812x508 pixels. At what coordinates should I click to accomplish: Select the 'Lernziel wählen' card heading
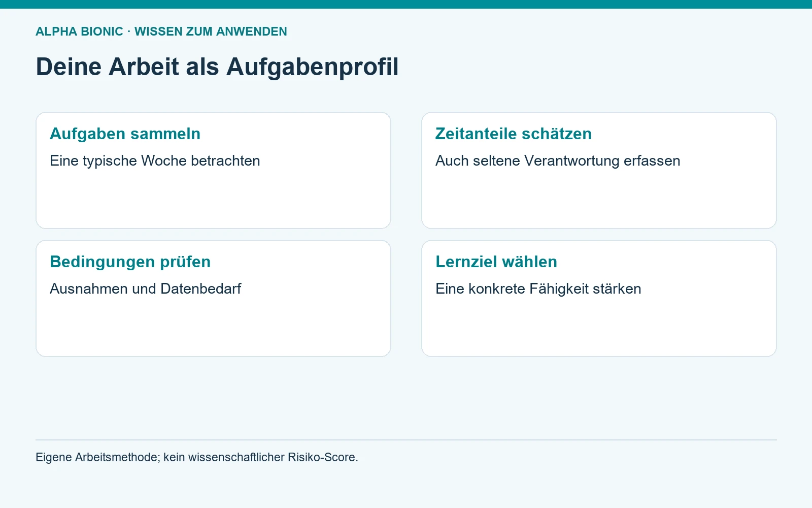tap(496, 262)
